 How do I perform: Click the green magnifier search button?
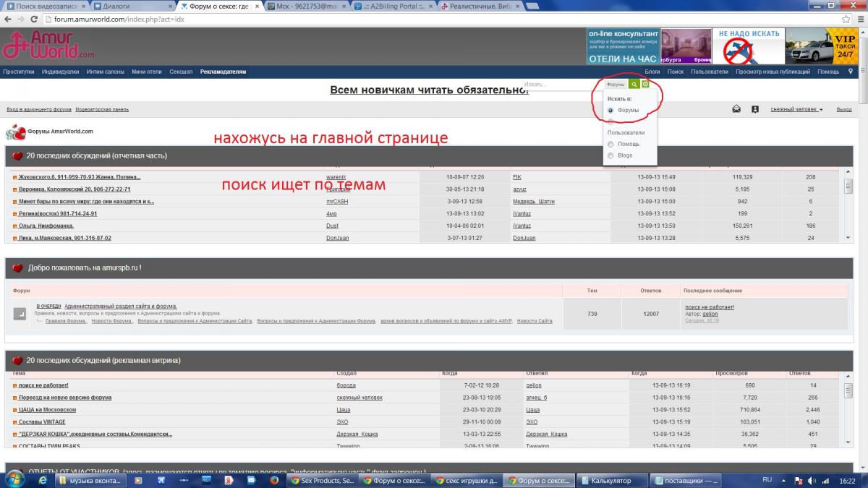pos(634,85)
